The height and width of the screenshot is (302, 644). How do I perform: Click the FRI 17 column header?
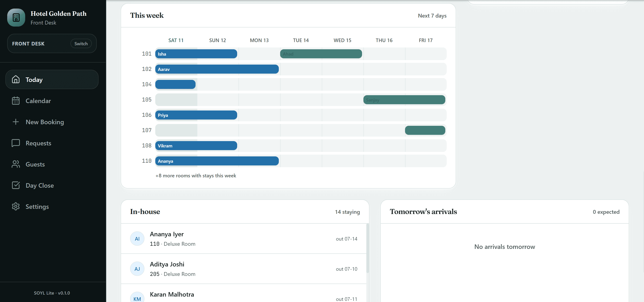click(x=426, y=40)
